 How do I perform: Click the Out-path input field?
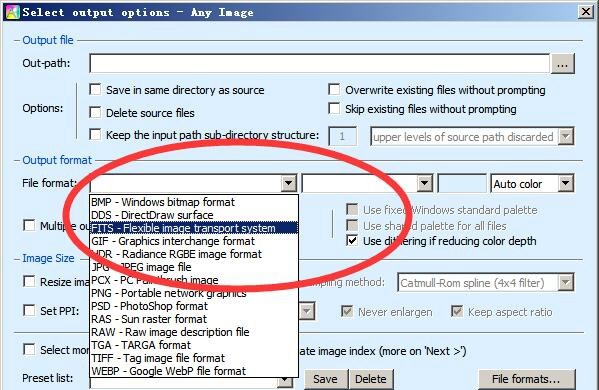(319, 63)
